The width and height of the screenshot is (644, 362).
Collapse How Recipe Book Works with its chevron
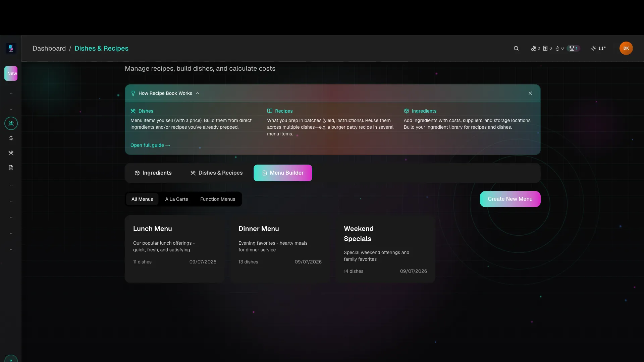click(198, 93)
